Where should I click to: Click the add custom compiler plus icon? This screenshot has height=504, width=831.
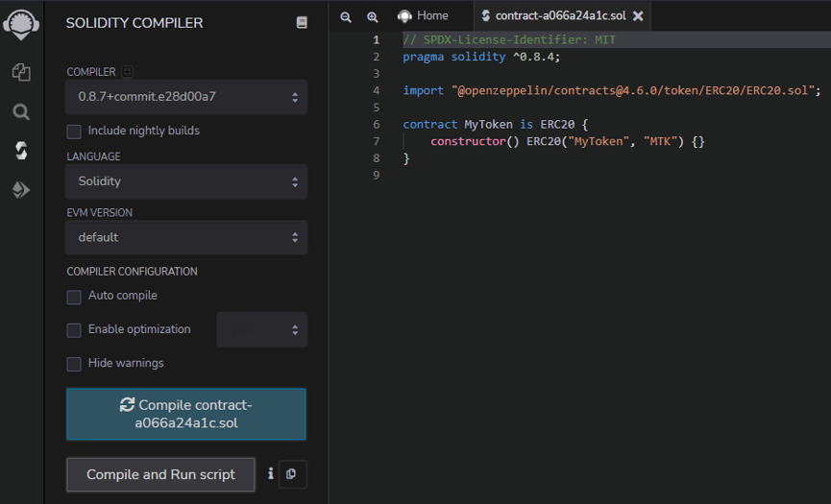(128, 72)
